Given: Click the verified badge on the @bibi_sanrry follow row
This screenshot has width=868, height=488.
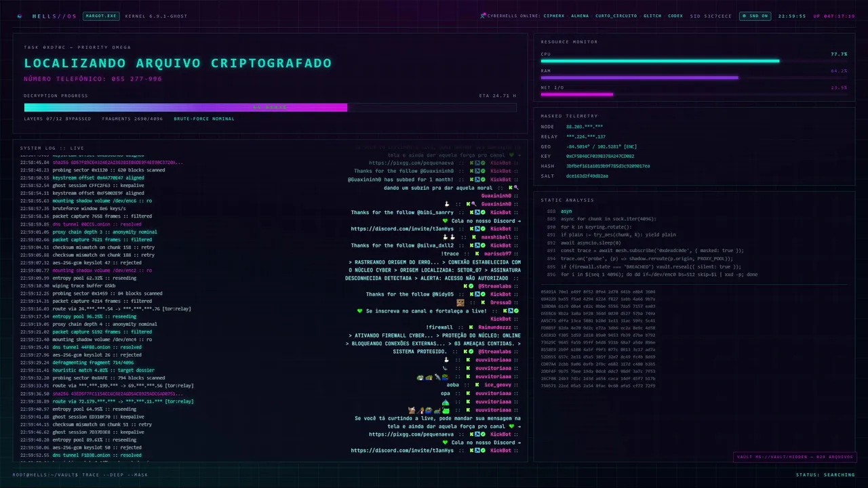Looking at the screenshot, I should point(483,212).
